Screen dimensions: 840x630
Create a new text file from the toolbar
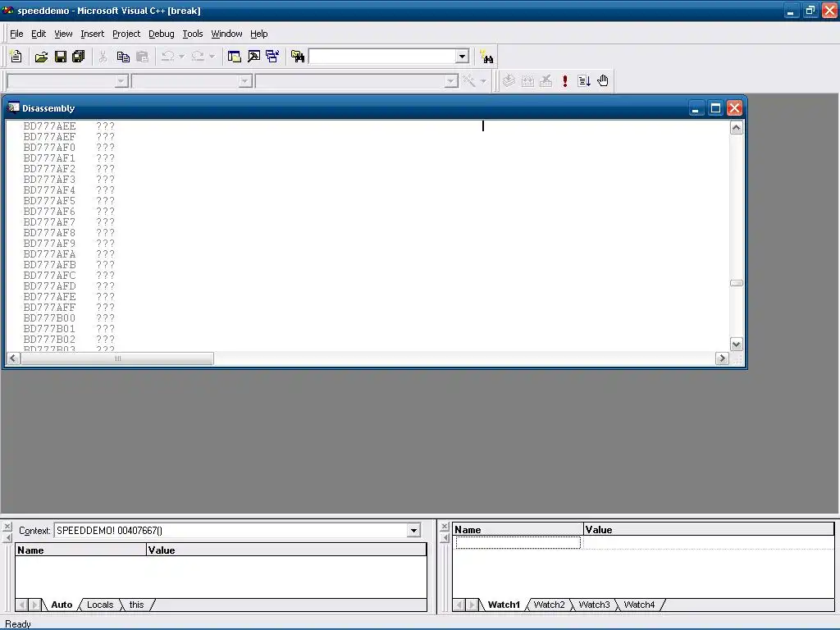coord(16,57)
